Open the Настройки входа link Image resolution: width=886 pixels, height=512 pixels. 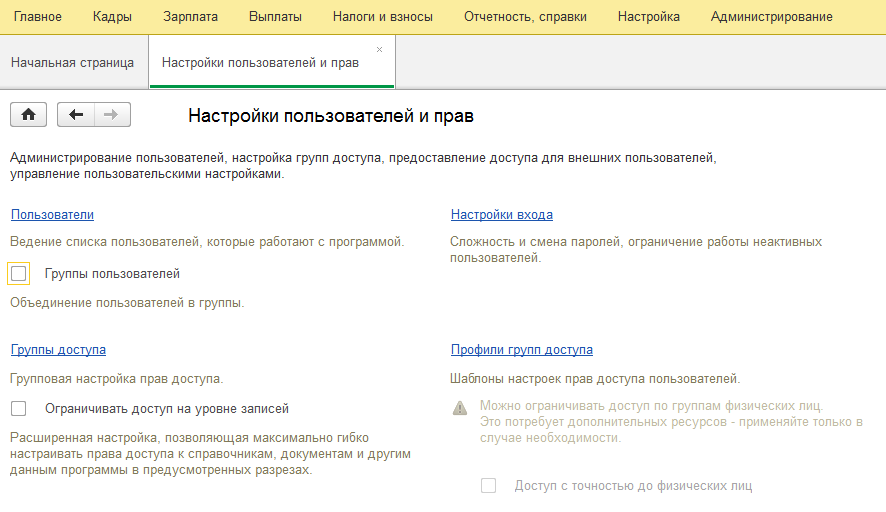pos(501,215)
